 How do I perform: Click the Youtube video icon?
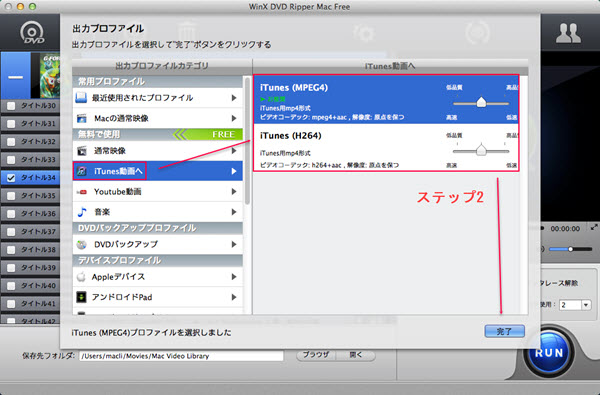tap(82, 192)
